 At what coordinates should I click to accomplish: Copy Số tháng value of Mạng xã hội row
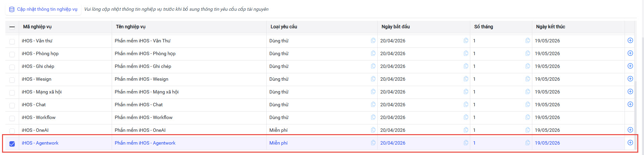click(528, 91)
